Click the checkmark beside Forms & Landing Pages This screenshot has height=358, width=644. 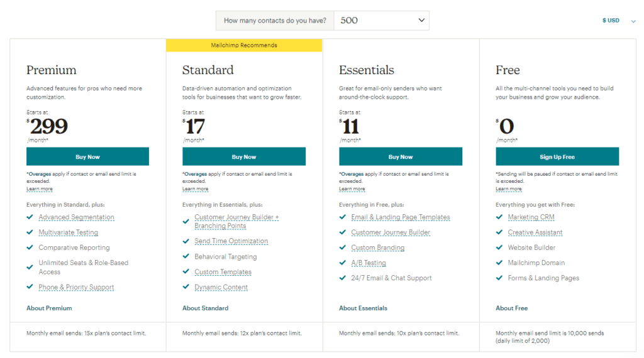(x=499, y=278)
